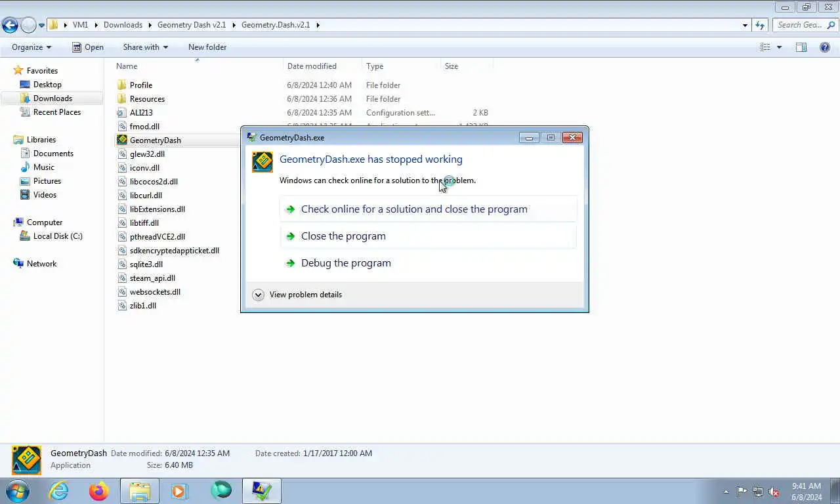Screen dimensions: 840x504
Task: Select Libraries in the navigation pane
Action: point(41,140)
